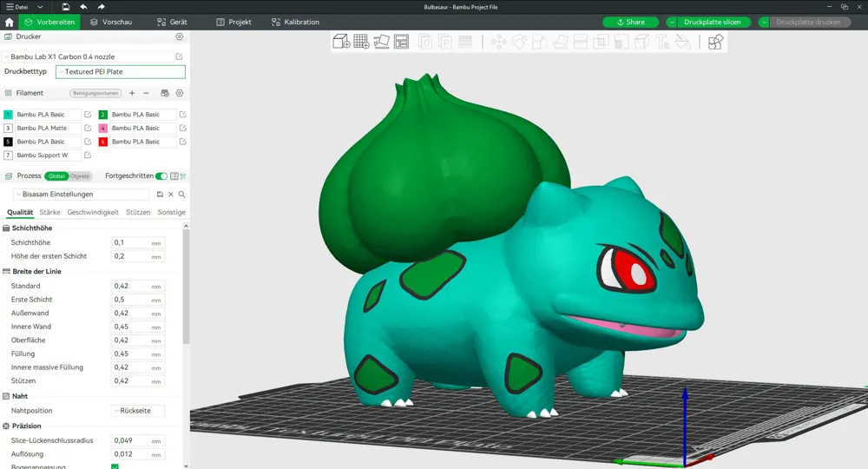868x469 pixels.
Task: Click the Schichthöhe 0,1 value field
Action: coord(138,242)
